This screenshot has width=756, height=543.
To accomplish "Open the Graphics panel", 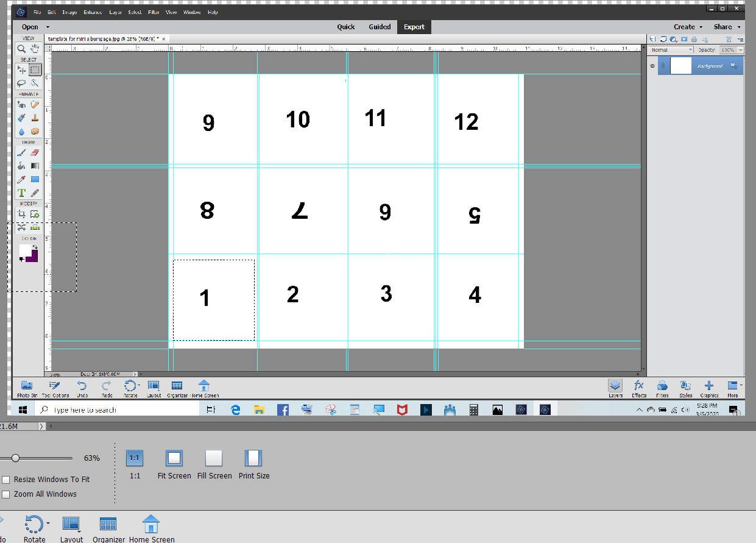I will [x=709, y=388].
